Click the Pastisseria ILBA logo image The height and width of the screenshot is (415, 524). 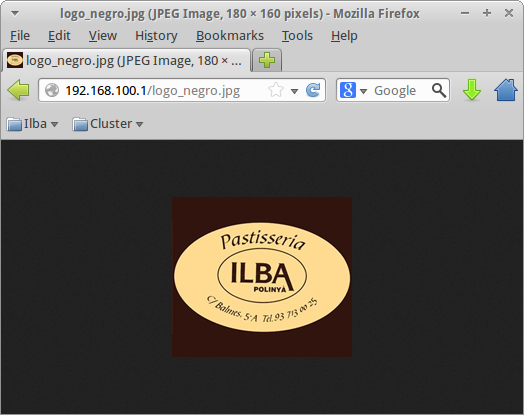tap(262, 277)
